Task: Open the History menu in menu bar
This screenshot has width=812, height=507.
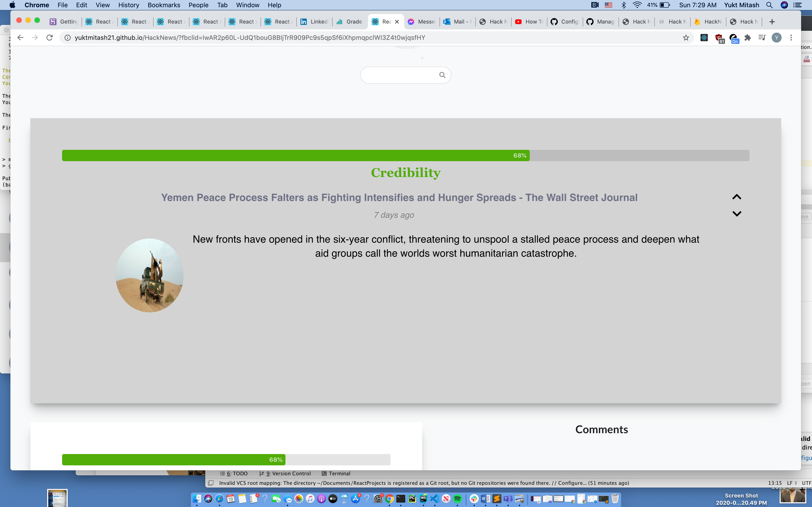Action: tap(128, 5)
